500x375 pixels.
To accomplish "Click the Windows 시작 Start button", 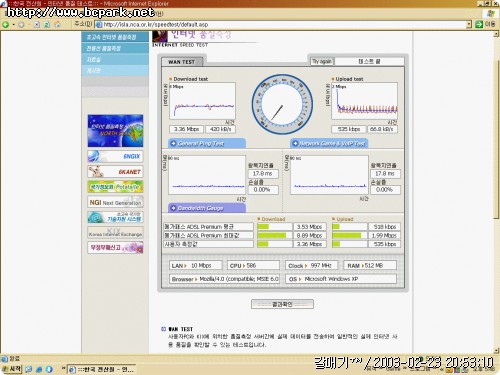I will [12, 369].
